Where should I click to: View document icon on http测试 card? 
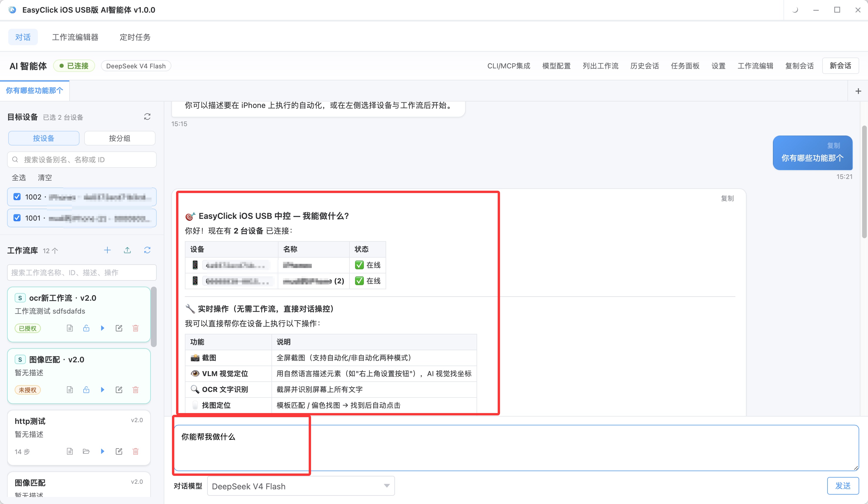click(70, 451)
